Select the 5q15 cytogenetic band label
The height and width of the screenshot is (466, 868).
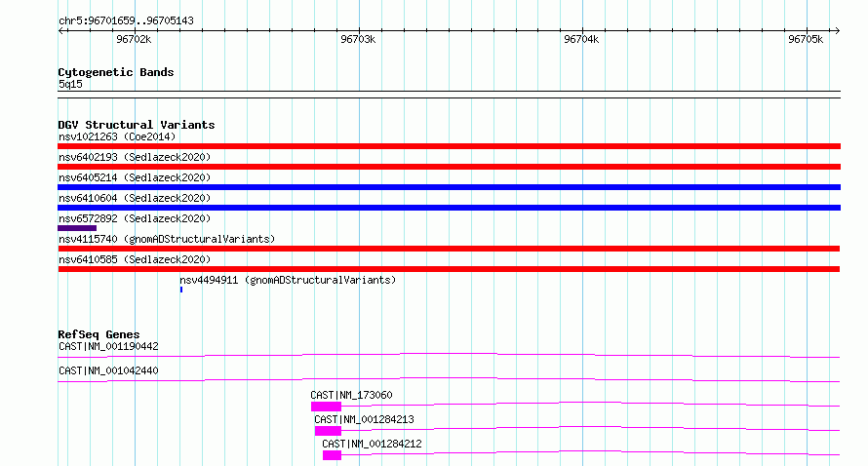[x=70, y=84]
